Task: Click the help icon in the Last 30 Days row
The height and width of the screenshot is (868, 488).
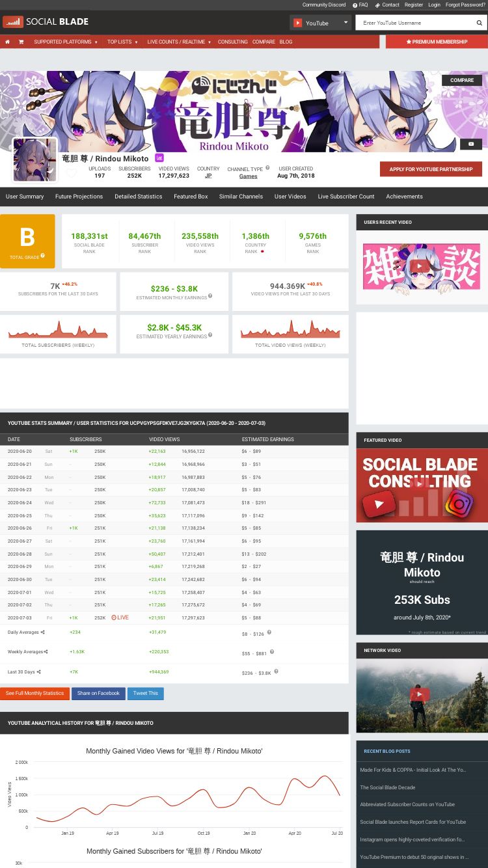Action: (276, 671)
